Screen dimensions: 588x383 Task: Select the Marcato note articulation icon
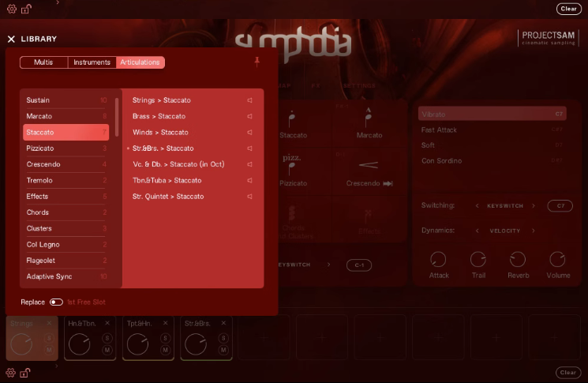coord(369,118)
